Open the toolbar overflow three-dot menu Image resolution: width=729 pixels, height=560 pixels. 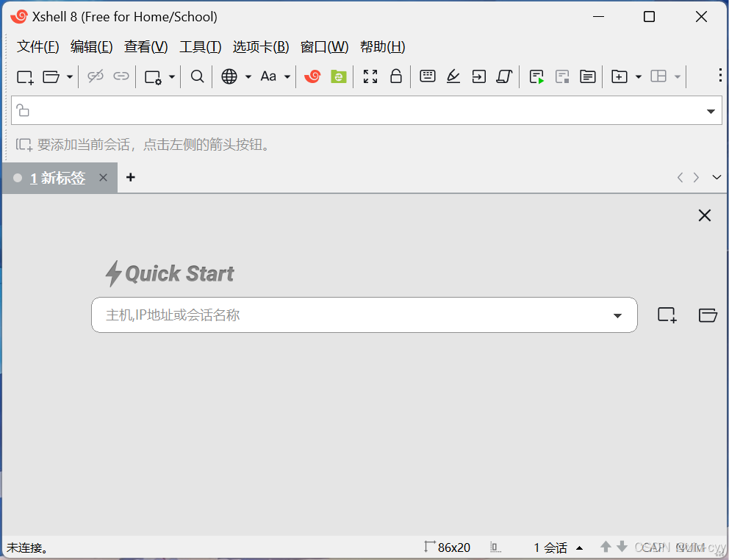tap(719, 76)
